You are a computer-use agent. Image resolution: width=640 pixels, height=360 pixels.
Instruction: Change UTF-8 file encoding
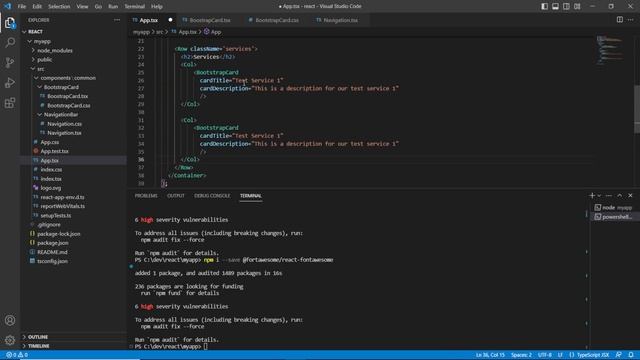click(x=545, y=355)
